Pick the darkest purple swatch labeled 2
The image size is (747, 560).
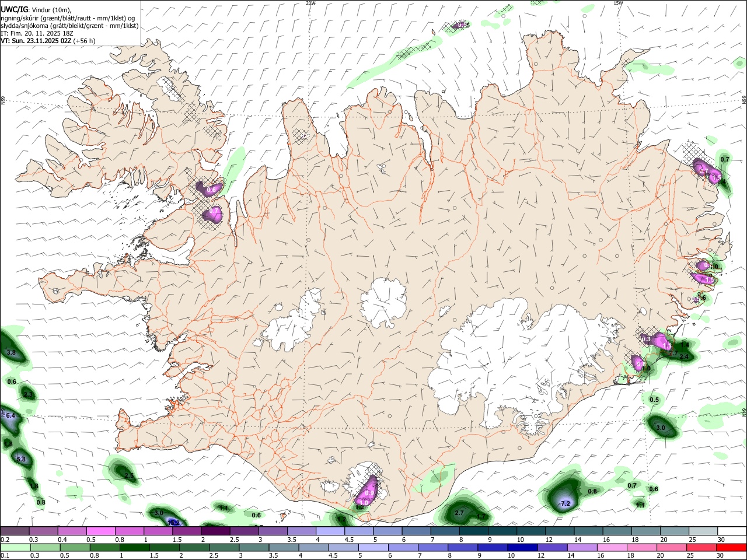(215, 531)
